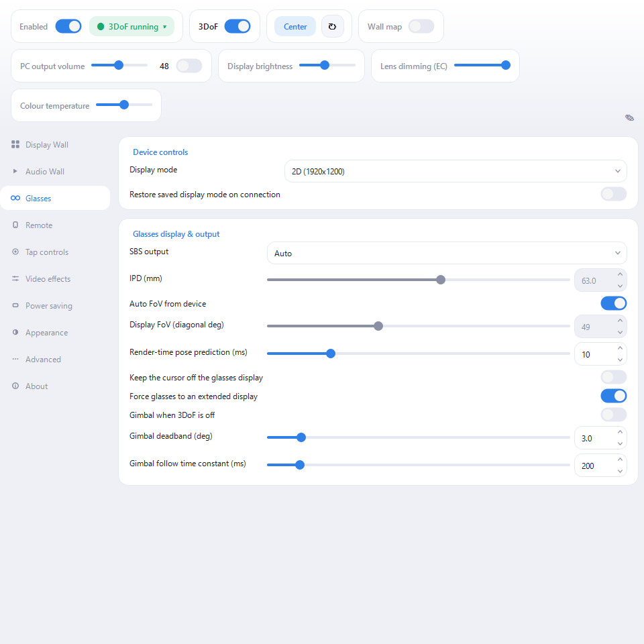644x644 pixels.
Task: Disable Auto FoV from device
Action: coord(614,303)
